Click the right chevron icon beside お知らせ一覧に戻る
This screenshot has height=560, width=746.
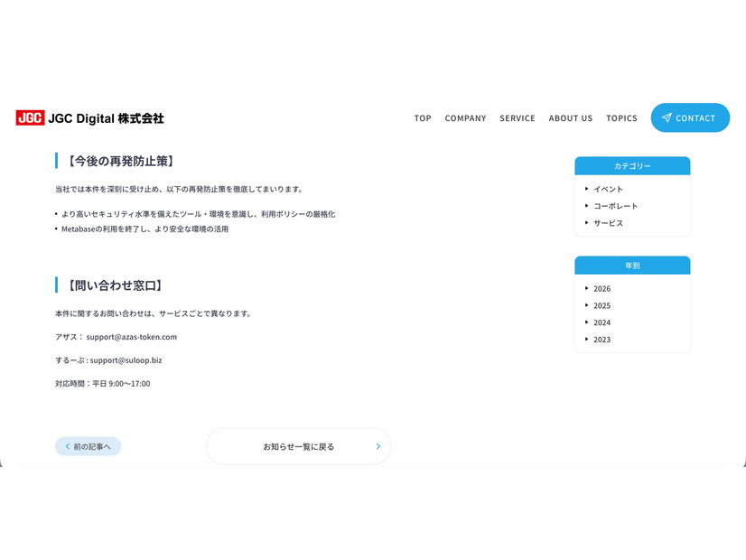click(x=378, y=446)
